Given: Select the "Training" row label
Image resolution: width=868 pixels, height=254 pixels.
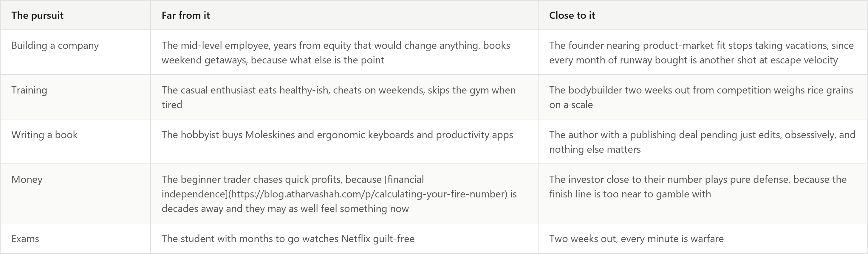Looking at the screenshot, I should click(x=29, y=90).
